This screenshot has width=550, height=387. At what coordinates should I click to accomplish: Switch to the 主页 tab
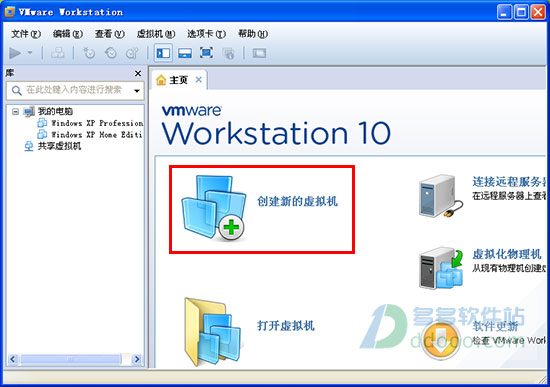pos(179,80)
